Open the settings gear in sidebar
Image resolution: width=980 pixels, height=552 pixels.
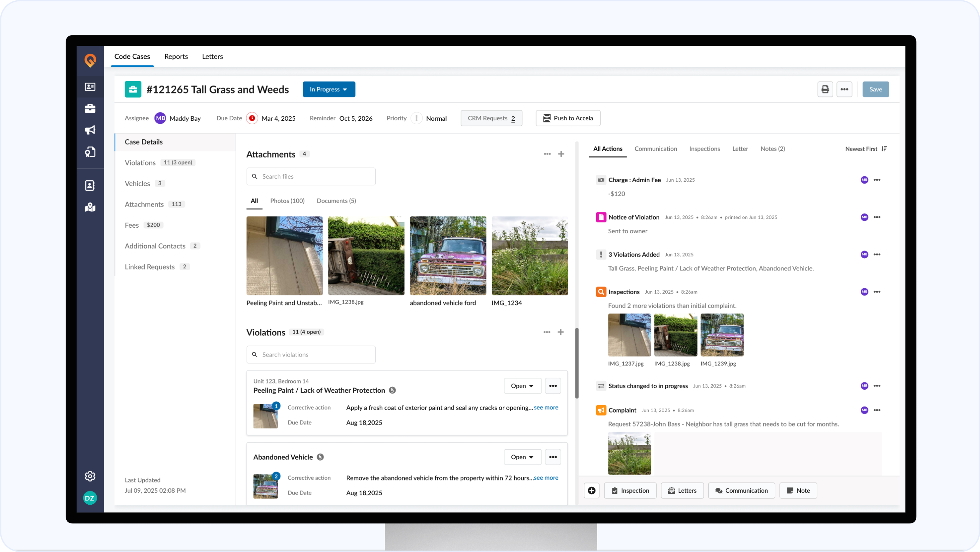(90, 476)
